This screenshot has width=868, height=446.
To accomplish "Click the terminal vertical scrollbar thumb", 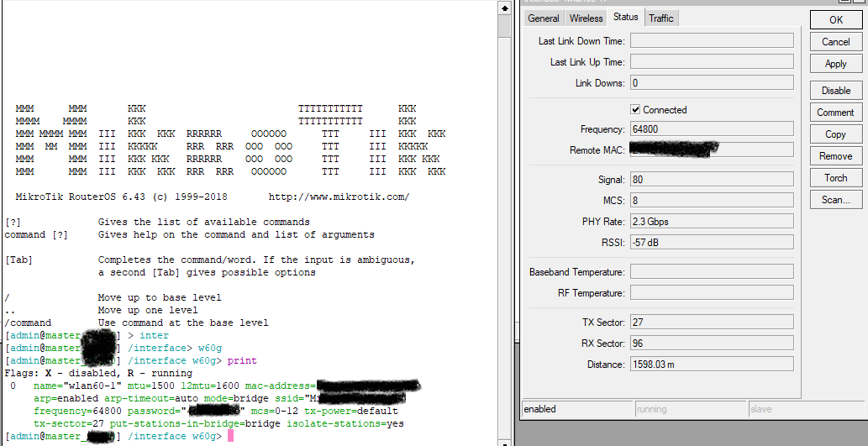I will 504,26.
